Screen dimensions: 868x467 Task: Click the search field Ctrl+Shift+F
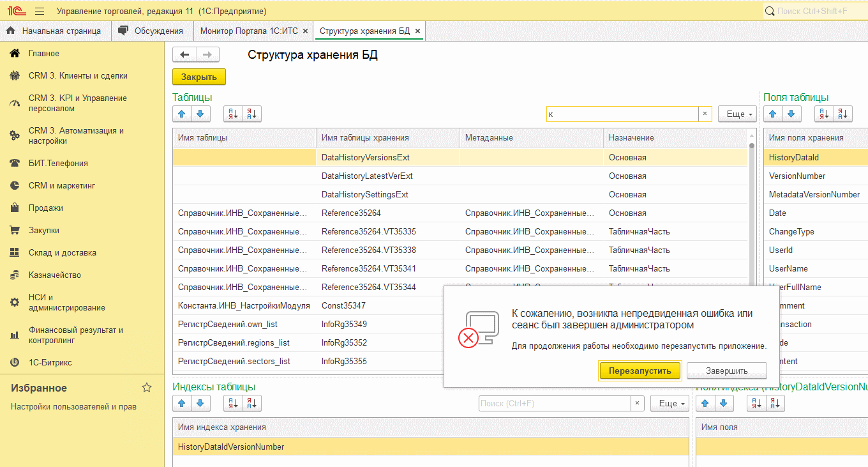click(816, 11)
